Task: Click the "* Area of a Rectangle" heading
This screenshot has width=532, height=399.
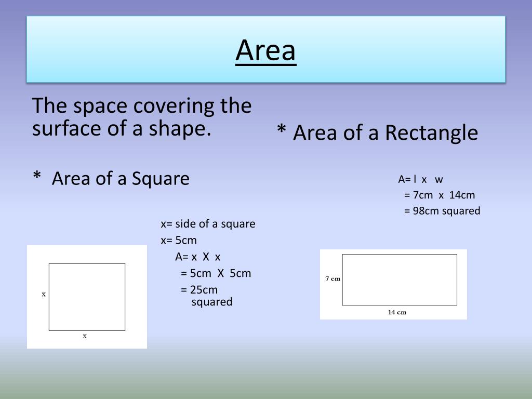Action: [x=377, y=132]
